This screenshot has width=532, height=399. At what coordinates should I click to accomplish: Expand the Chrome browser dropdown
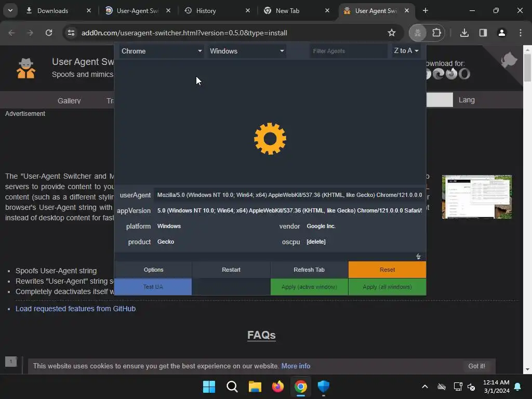(x=162, y=51)
